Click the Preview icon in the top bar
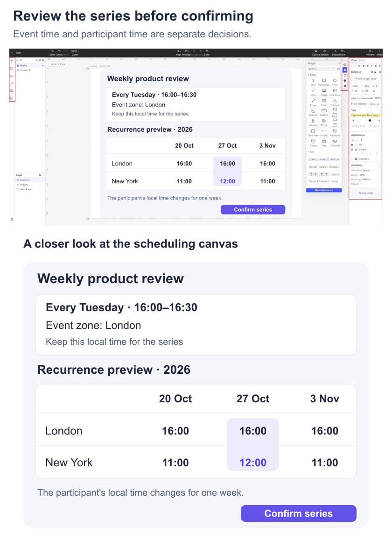Screen dimensions: 392x542 point(370,51)
